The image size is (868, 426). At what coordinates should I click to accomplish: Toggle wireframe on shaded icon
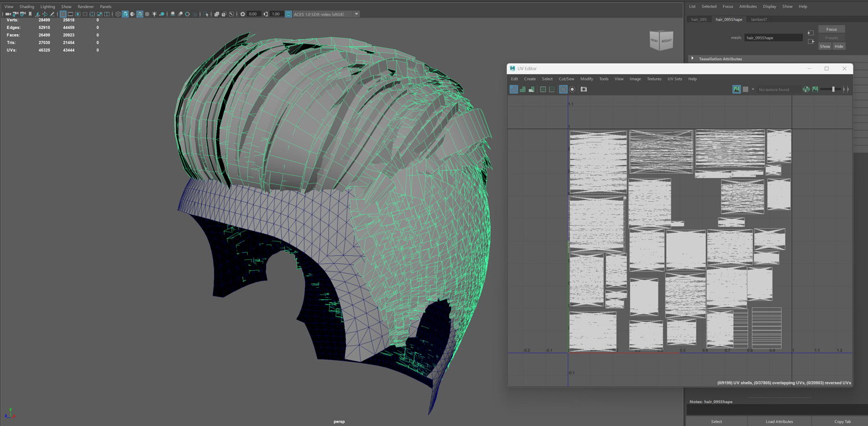tap(139, 14)
